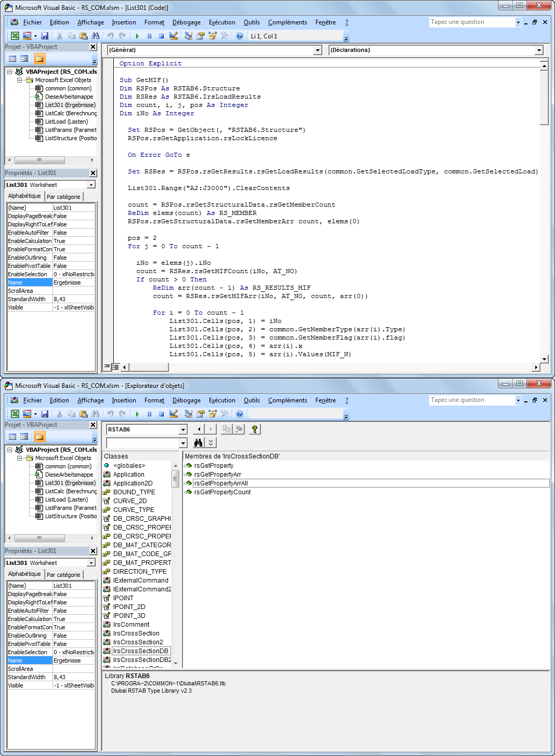The width and height of the screenshot is (555, 756).
Task: Run the GetMIF macro using the Run icon
Action: pos(137,35)
